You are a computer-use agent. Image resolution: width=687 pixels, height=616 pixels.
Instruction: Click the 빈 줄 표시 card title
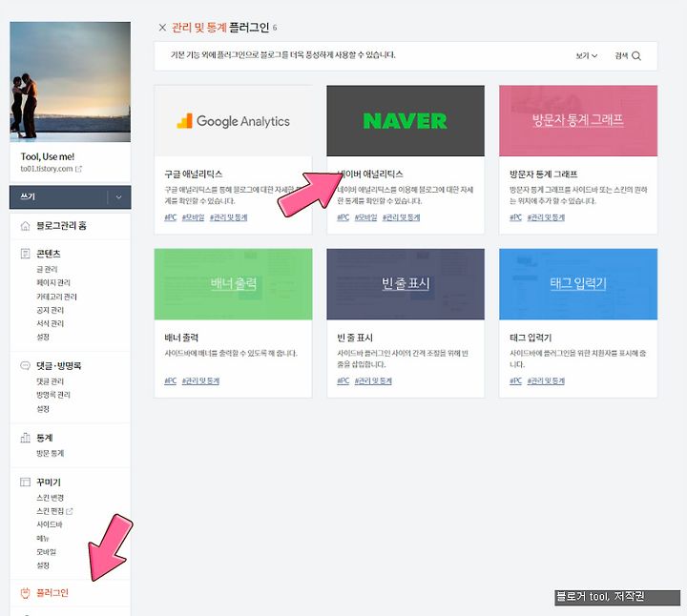[355, 338]
